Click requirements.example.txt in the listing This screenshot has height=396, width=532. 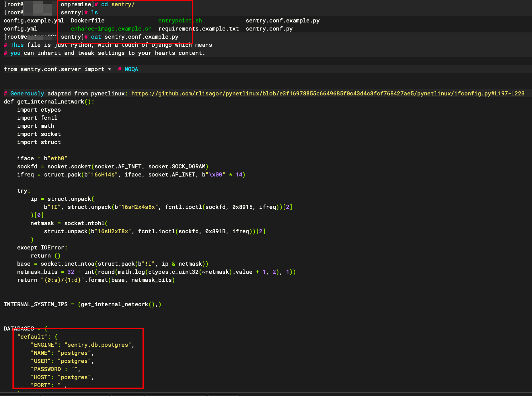(198, 29)
